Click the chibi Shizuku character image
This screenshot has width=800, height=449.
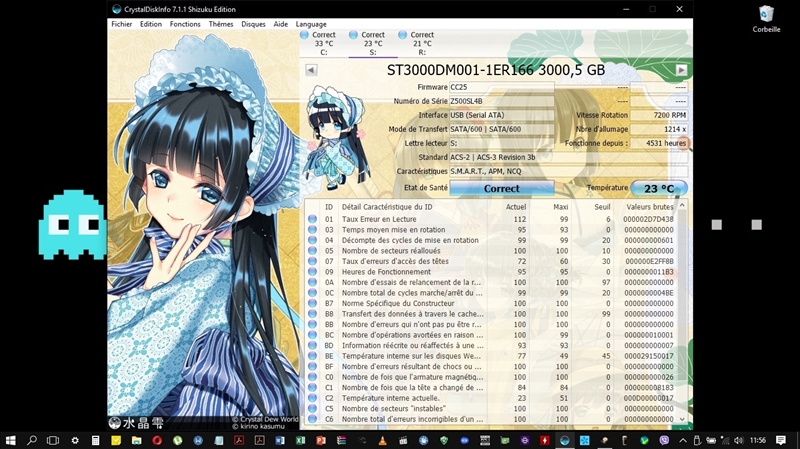coord(336,136)
